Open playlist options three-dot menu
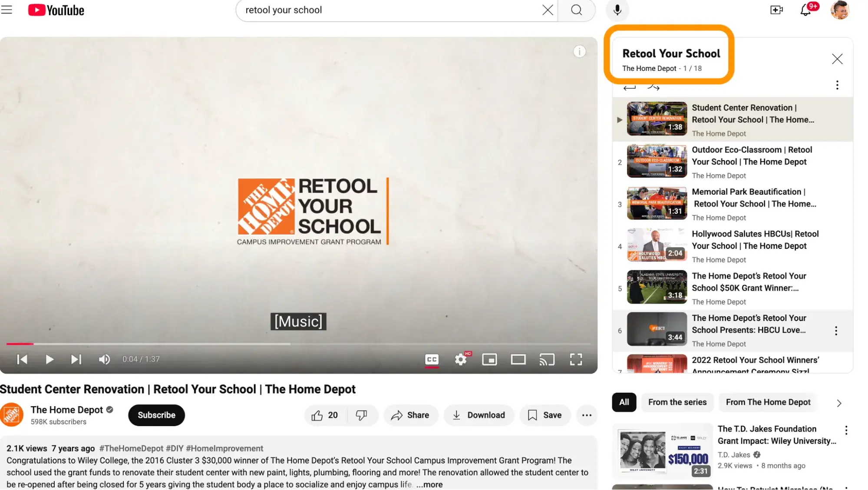868x490 pixels. point(837,85)
